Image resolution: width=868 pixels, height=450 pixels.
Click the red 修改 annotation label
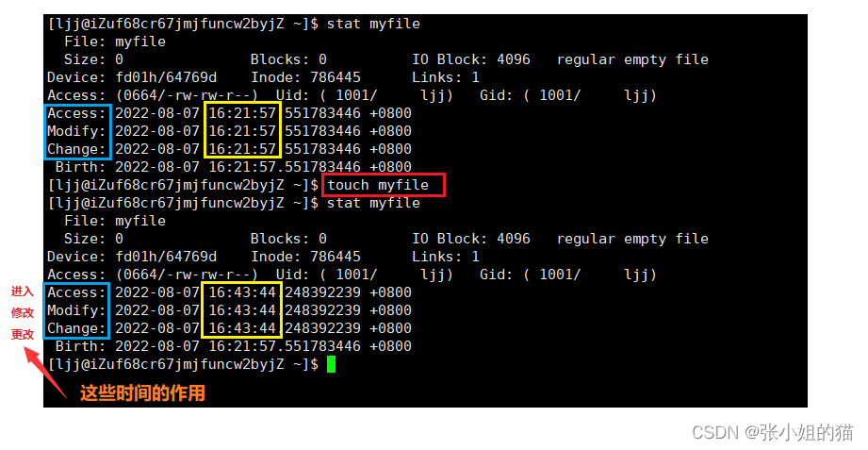(x=22, y=312)
